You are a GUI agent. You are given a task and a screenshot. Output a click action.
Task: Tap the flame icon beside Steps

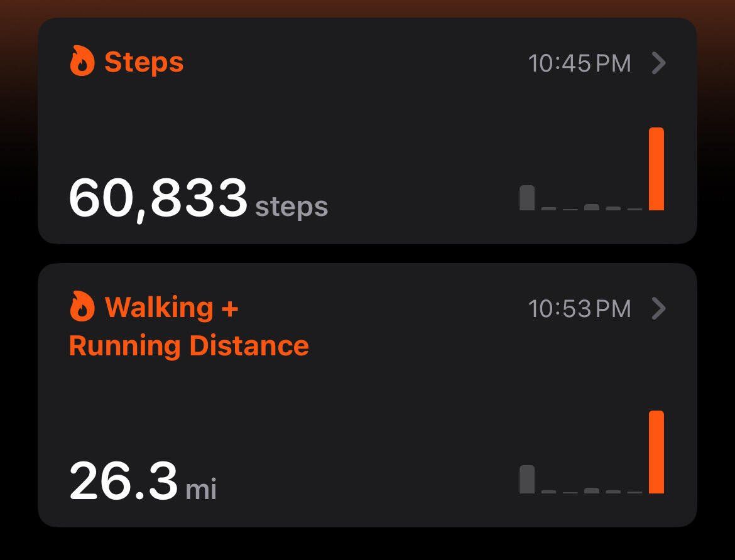(x=82, y=61)
